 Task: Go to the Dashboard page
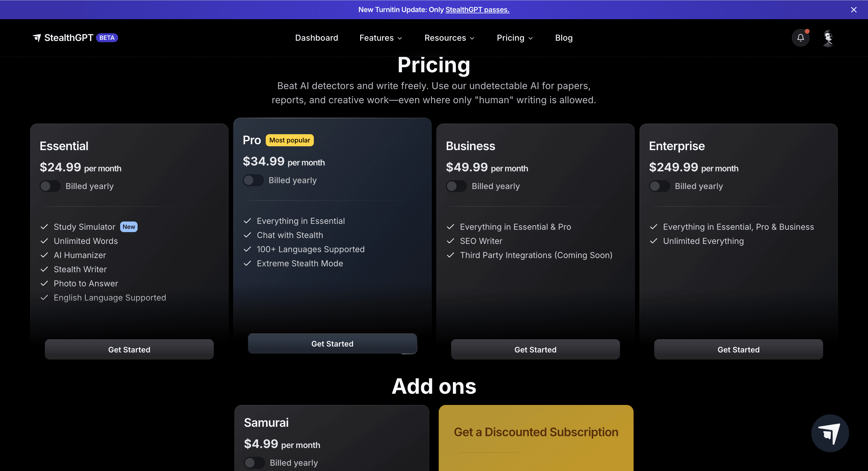[316, 38]
